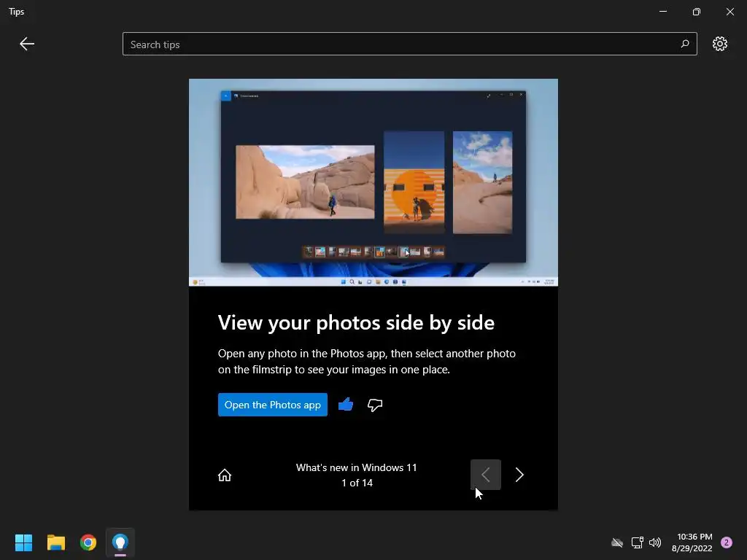Advance to the next tip
This screenshot has width=747, height=560.
519,475
